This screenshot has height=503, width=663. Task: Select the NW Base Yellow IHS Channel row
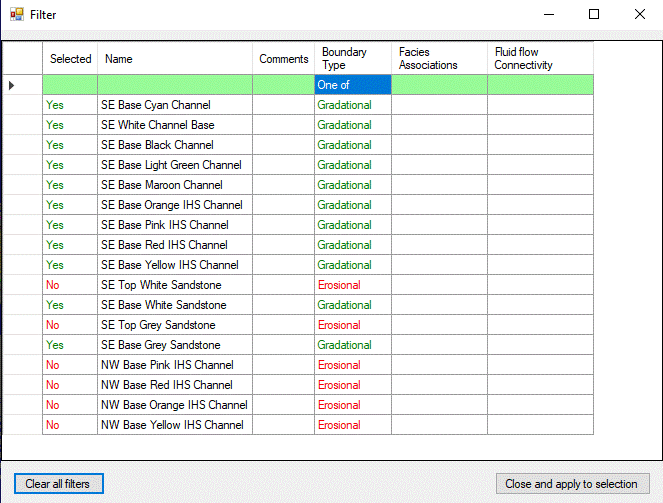(172, 425)
